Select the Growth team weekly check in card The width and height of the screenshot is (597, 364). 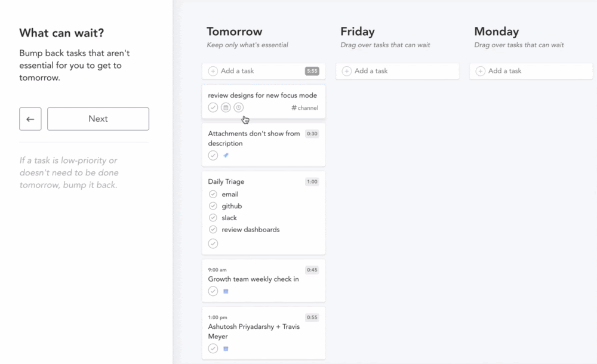(263, 280)
